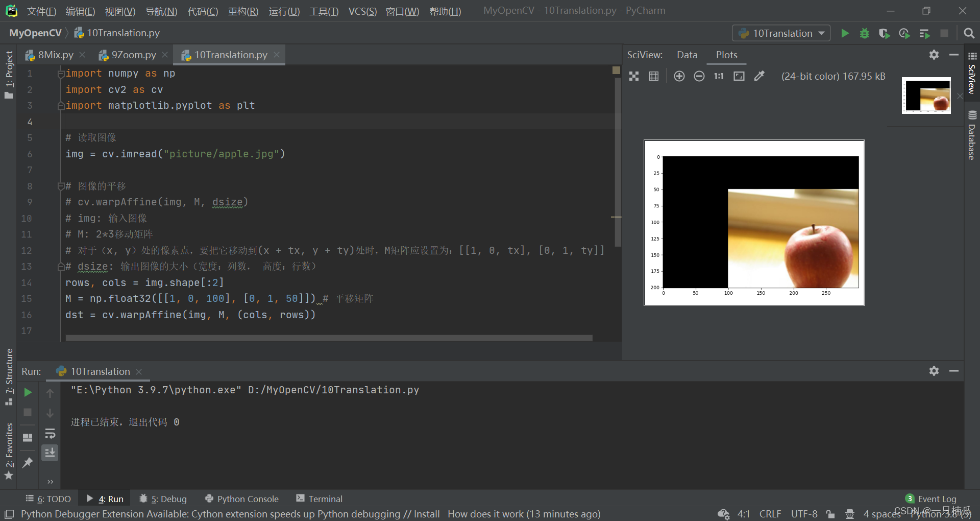Set the plot to 1:1 actual size
Image resolution: width=980 pixels, height=521 pixels.
click(x=719, y=76)
